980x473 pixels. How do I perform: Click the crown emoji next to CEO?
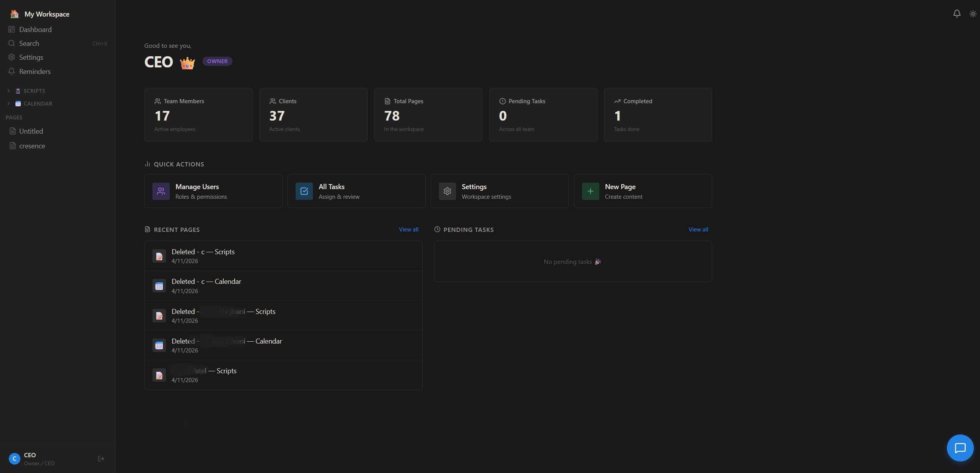[187, 62]
